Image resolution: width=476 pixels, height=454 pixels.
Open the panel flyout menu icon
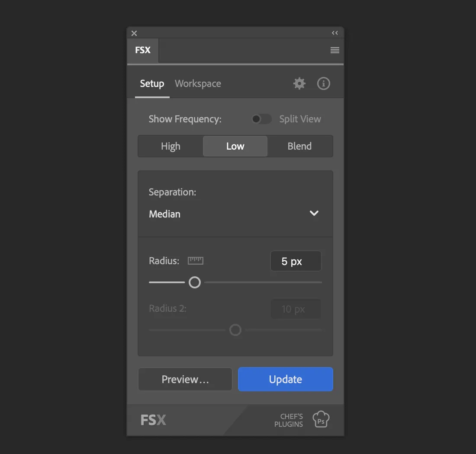[x=335, y=50]
